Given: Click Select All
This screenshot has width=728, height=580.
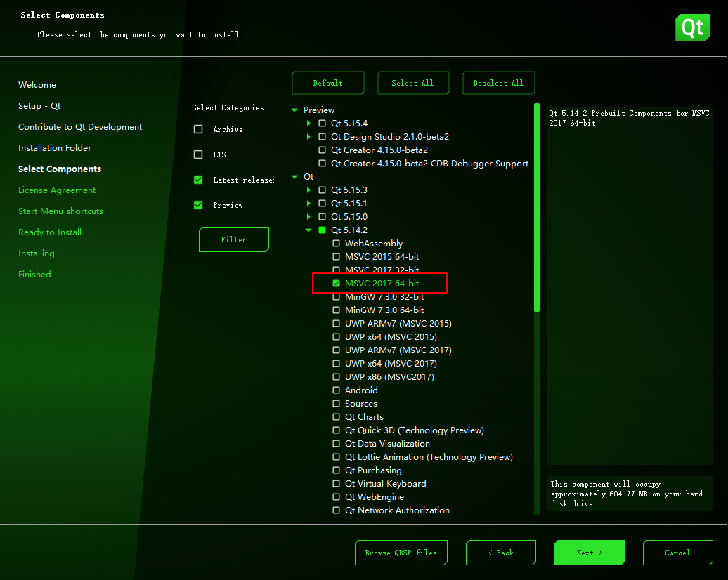Looking at the screenshot, I should [413, 82].
